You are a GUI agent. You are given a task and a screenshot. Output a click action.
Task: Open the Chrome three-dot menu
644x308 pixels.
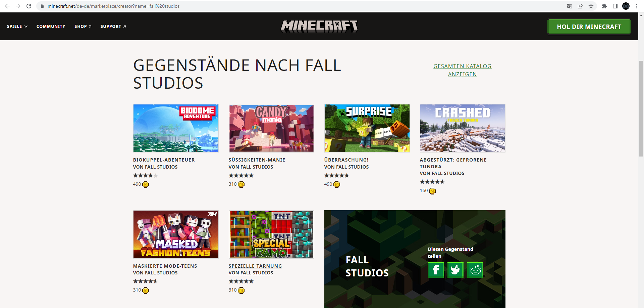coord(637,6)
